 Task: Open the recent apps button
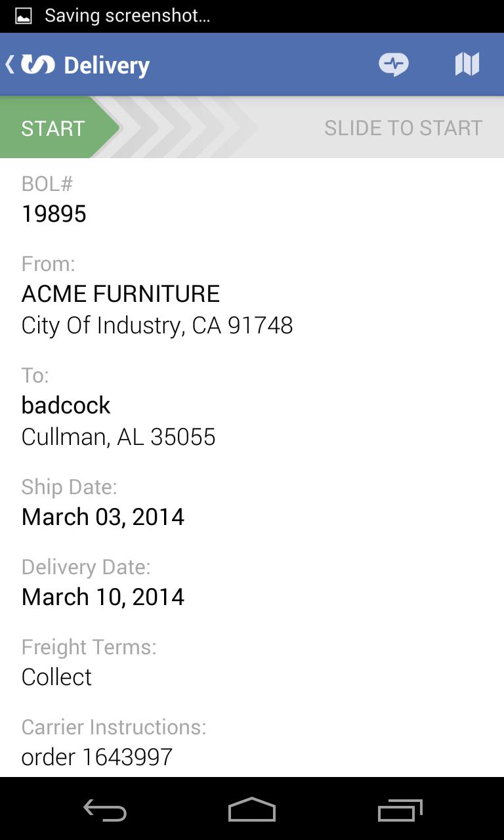400,810
